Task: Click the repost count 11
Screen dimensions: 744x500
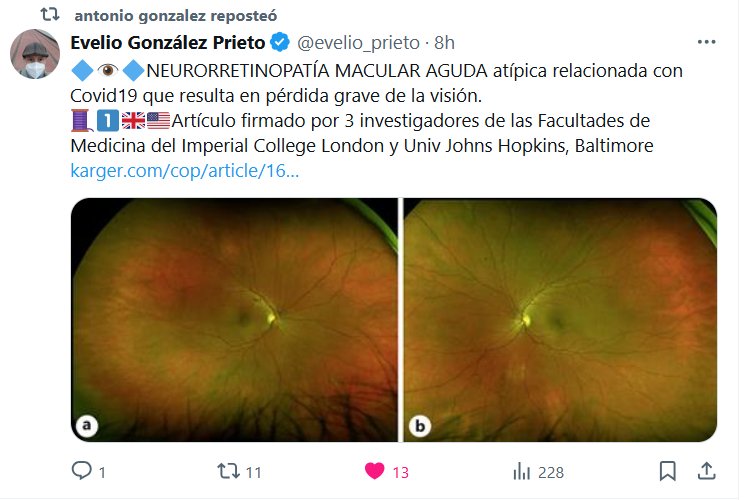Action: pos(254,472)
